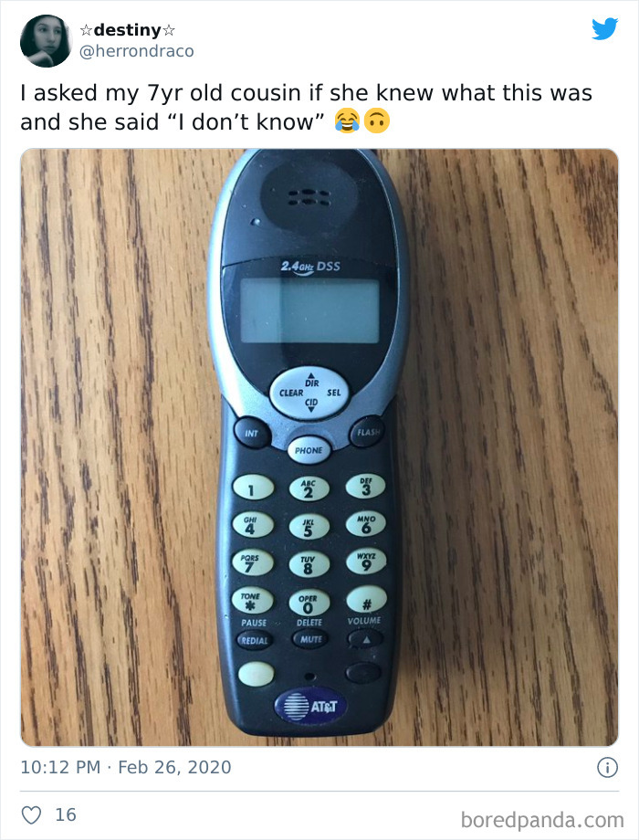Click the FLASH button on the handset
This screenshot has height=840, width=639.
point(368,432)
